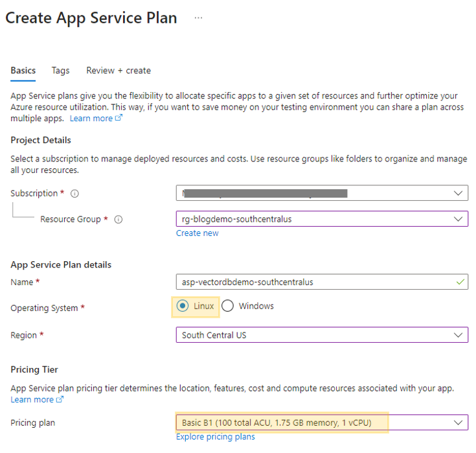Click Create new resource group link
Screen dimensions: 476x453
click(198, 233)
